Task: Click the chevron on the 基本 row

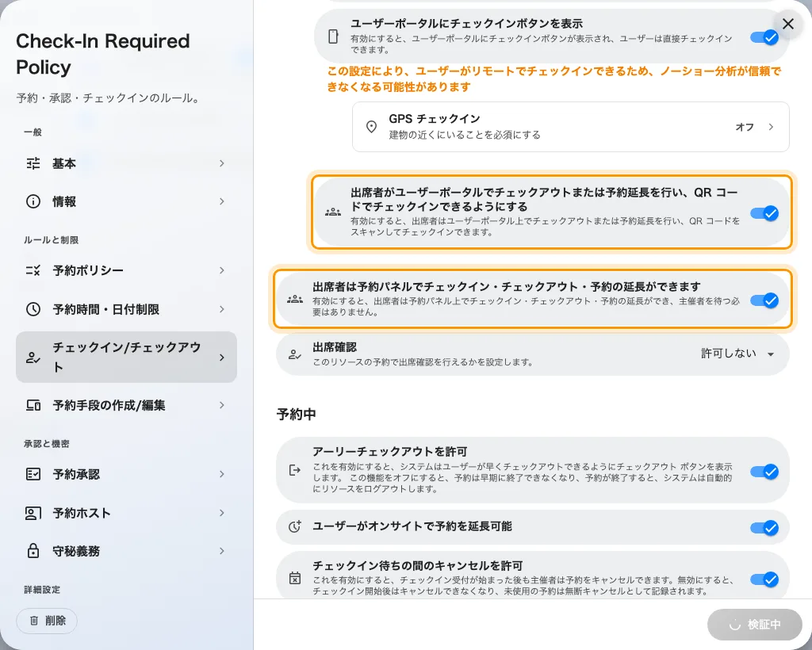Action: tap(222, 163)
